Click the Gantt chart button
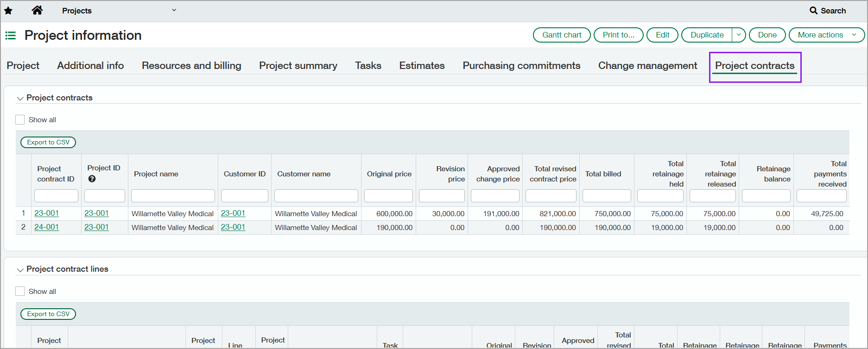This screenshot has height=349, width=868. [x=562, y=35]
